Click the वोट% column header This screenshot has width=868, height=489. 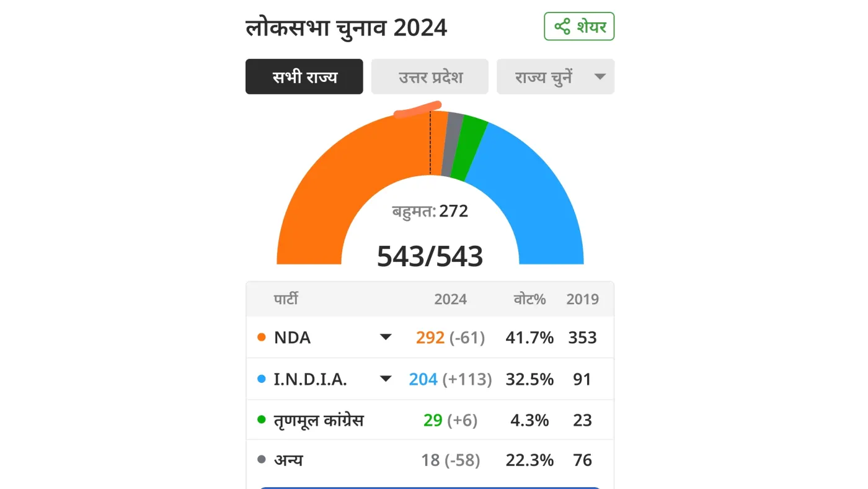(529, 299)
